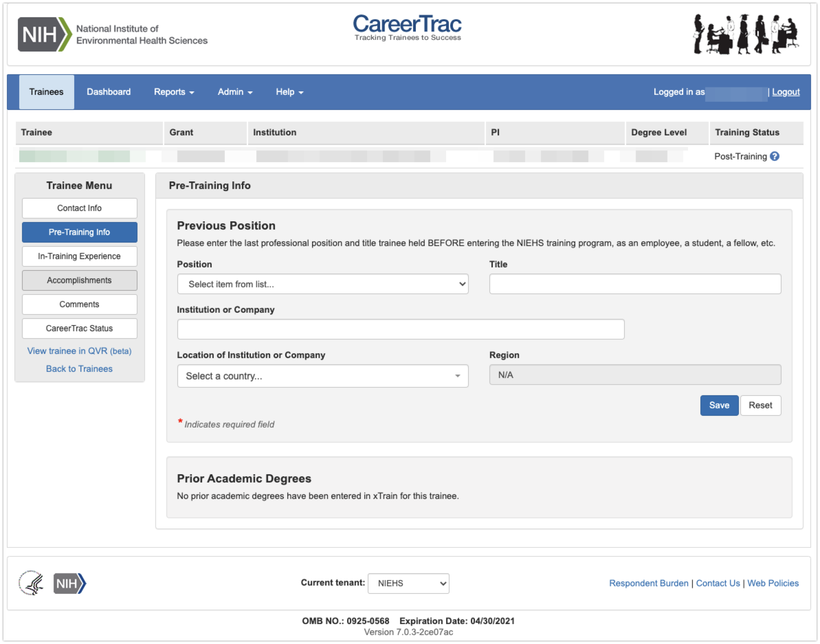The height and width of the screenshot is (644, 820).
Task: Click the CareerTrac logo at top
Action: click(407, 27)
